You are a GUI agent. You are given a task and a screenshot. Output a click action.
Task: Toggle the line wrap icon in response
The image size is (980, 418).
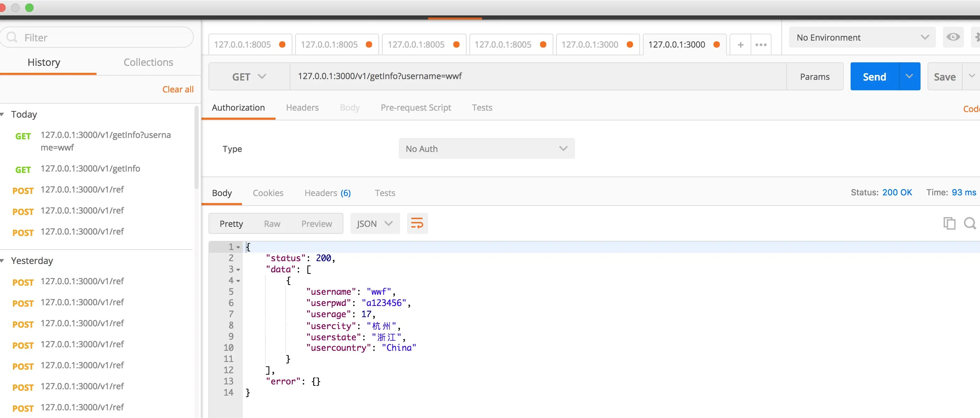(417, 223)
